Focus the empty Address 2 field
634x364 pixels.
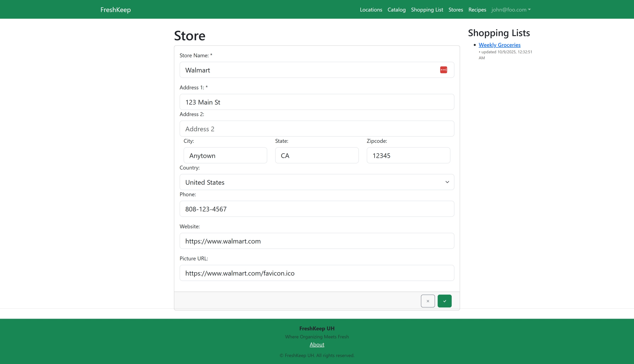[x=317, y=128]
